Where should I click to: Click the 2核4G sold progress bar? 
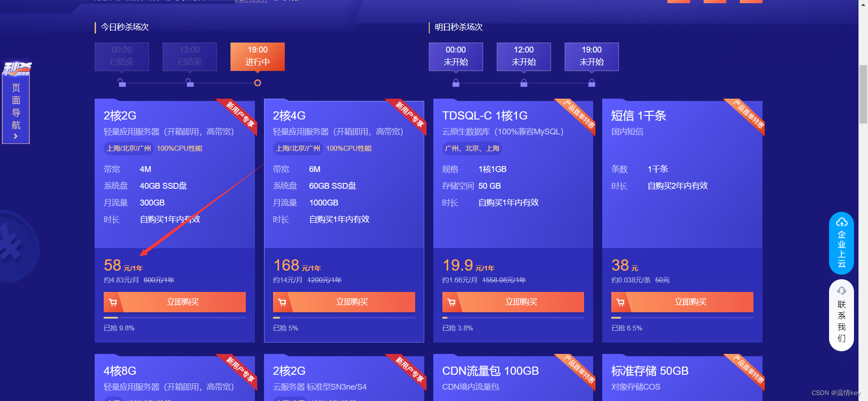pos(344,318)
